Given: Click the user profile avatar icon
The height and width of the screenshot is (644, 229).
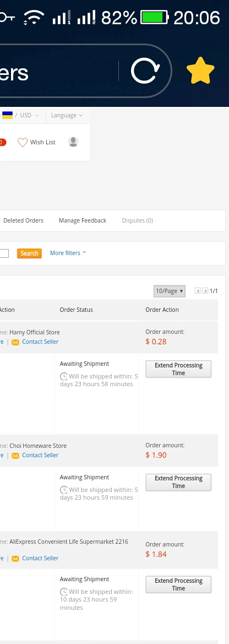Looking at the screenshot, I should pos(73,142).
